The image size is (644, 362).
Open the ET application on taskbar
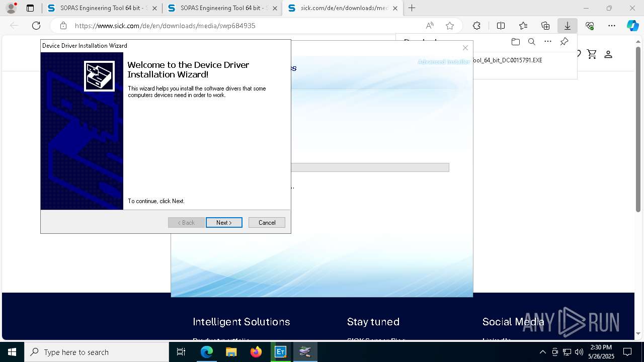(x=281, y=352)
